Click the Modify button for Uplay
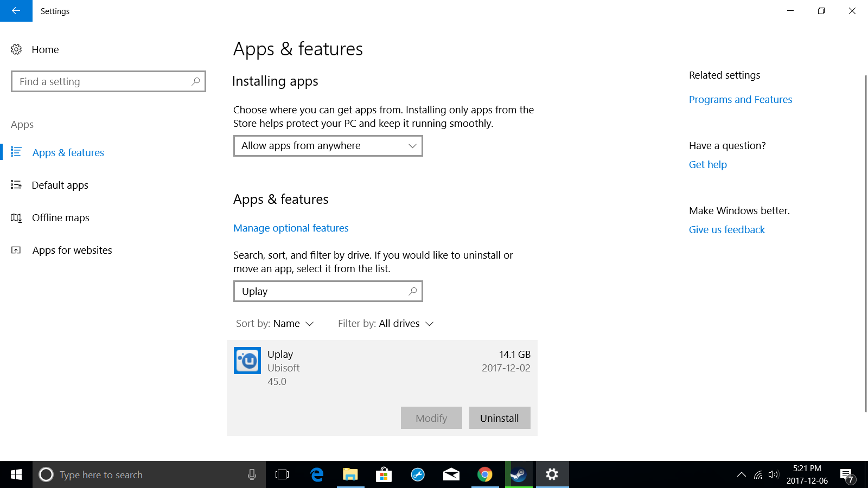 [431, 418]
